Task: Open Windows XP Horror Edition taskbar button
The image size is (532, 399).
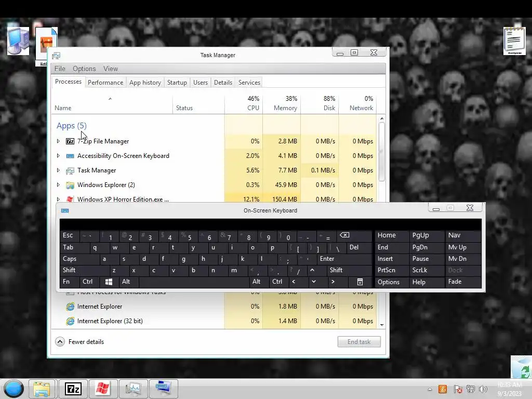Action: tap(103, 389)
